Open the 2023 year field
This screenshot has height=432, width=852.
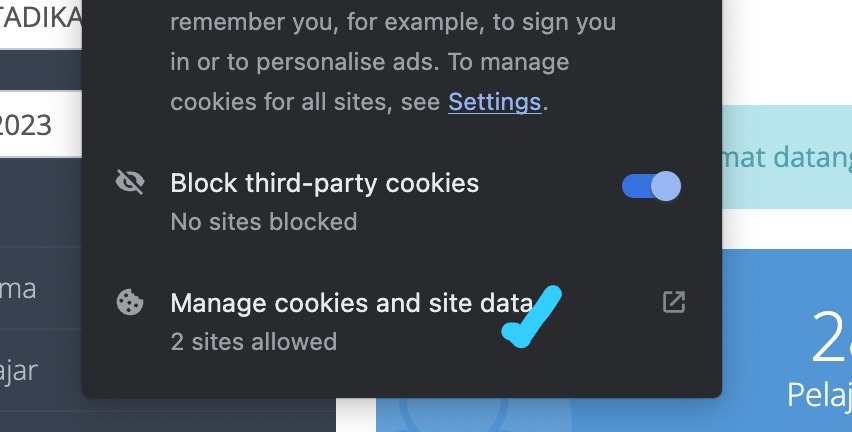[x=41, y=124]
